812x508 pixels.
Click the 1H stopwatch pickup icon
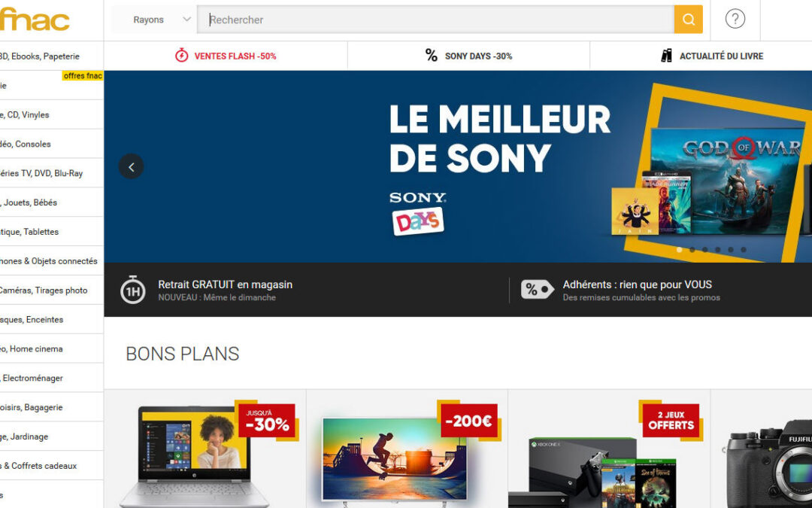(x=132, y=290)
